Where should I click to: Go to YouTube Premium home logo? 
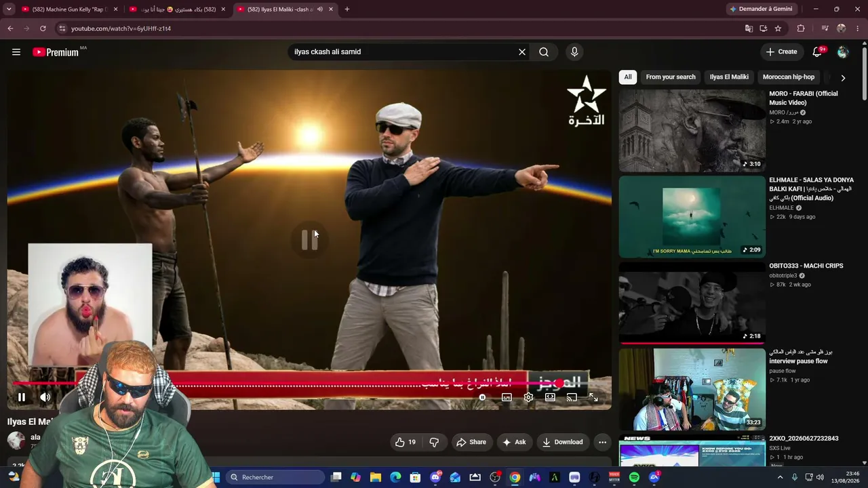tap(56, 52)
